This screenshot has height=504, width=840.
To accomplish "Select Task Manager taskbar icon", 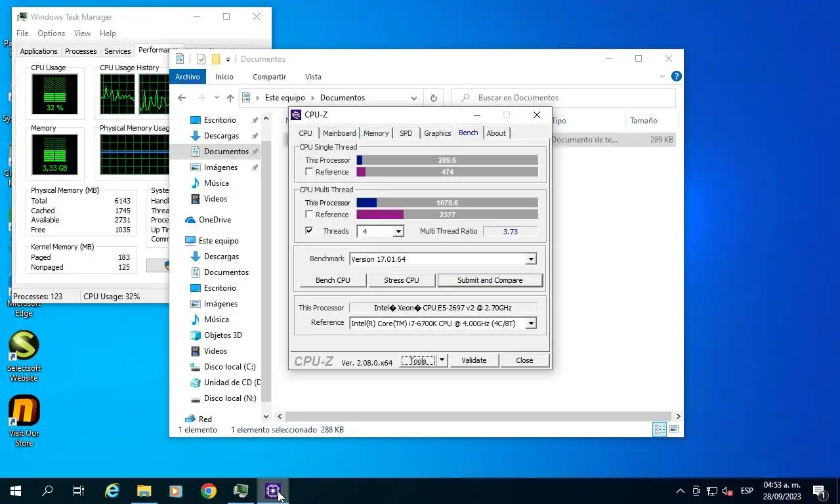I will click(240, 491).
